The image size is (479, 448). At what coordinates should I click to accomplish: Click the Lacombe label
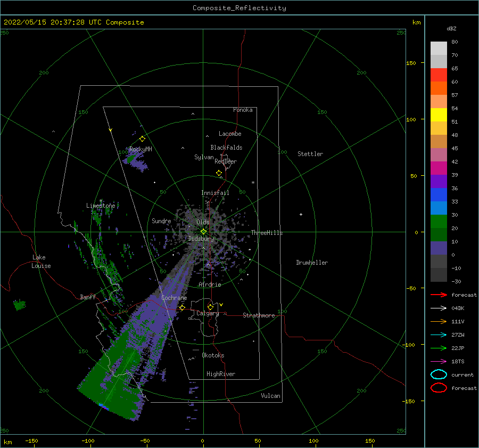tap(230, 134)
